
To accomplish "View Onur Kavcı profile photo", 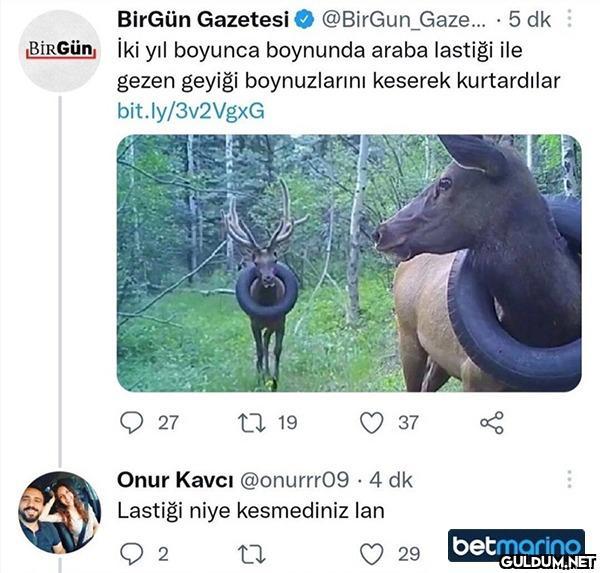I will tap(60, 513).
